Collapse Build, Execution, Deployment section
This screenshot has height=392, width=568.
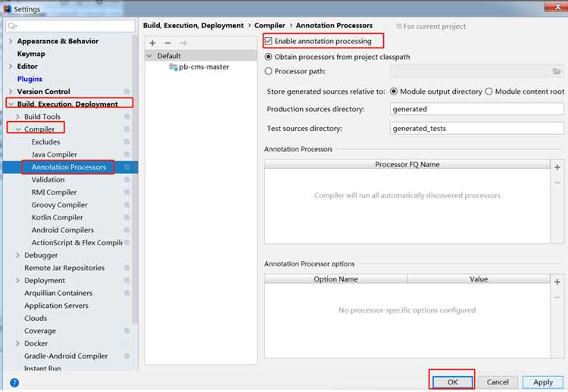pos(11,104)
